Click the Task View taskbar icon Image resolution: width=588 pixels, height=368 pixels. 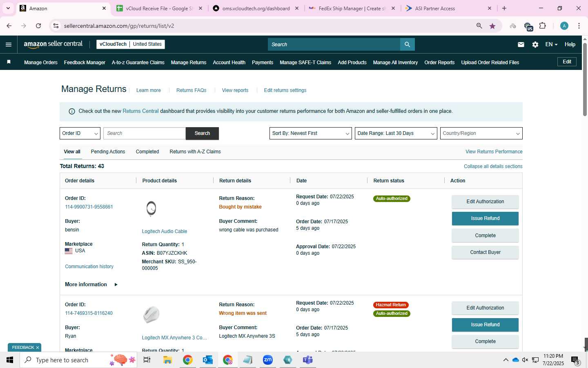(147, 360)
